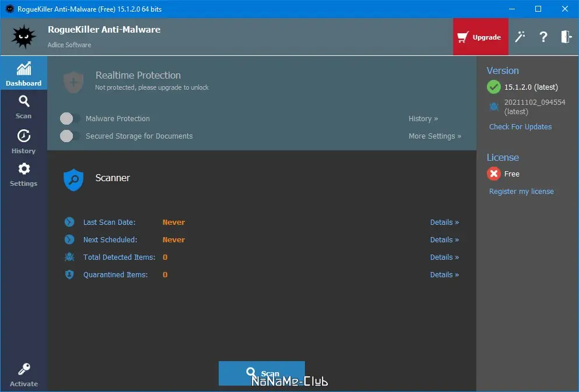This screenshot has width=579, height=392.
Task: Click the Total Detected Items bug icon
Action: (x=69, y=257)
